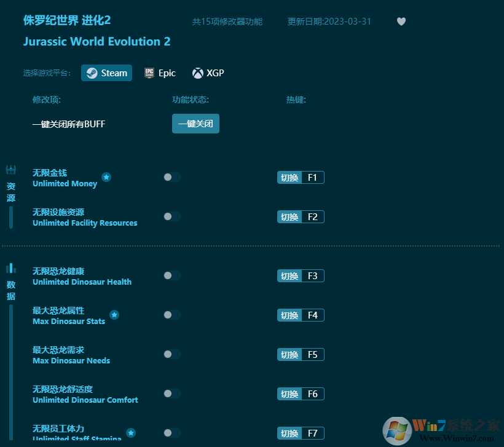Click the heart favorite icon at top right

click(x=401, y=22)
